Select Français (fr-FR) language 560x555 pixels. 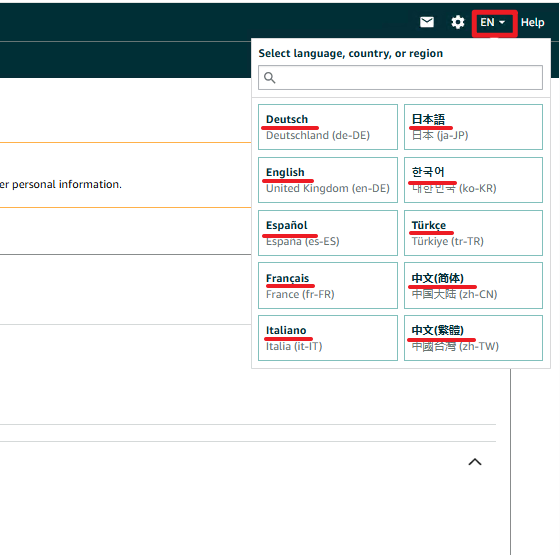[x=328, y=285]
